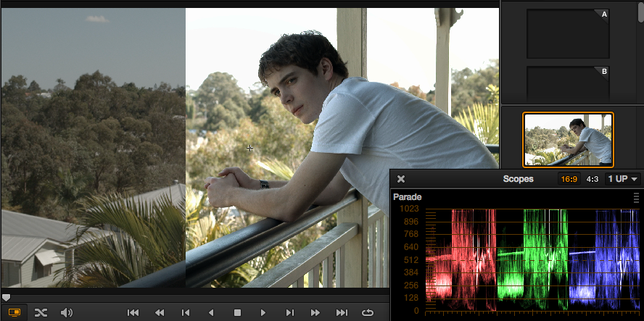This screenshot has height=321, width=644.
Task: Select memory slot A
Action: pyautogui.click(x=568, y=33)
